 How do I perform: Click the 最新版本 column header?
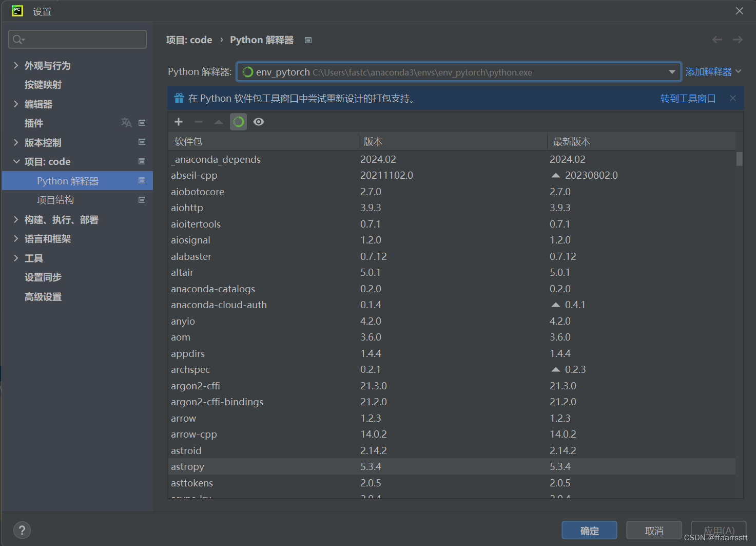pos(642,141)
